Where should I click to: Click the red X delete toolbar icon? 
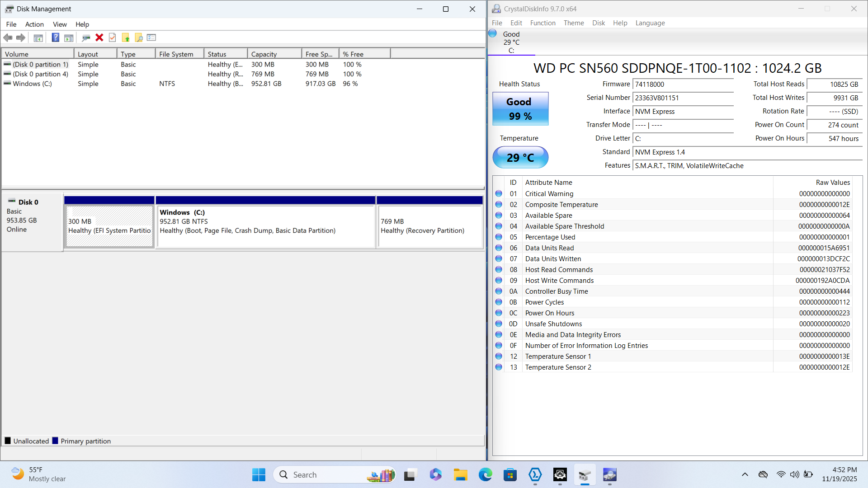point(99,38)
